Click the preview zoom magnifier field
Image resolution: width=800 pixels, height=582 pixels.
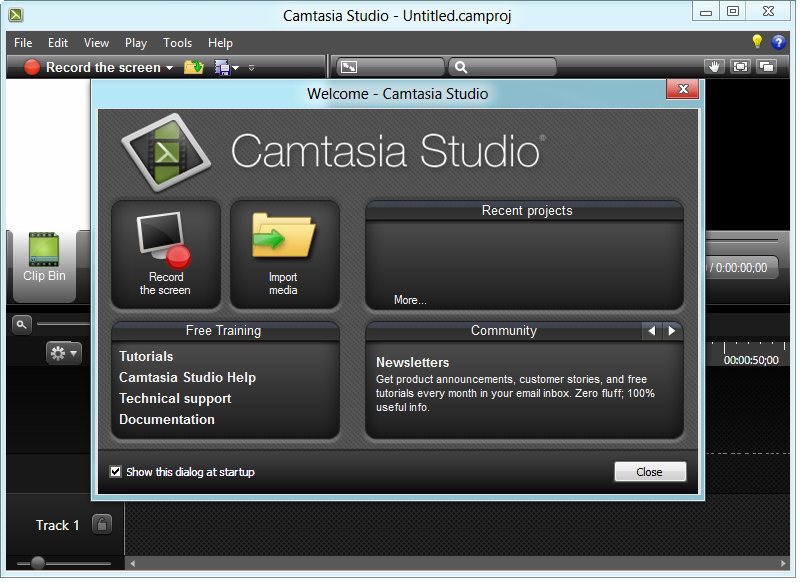click(x=502, y=67)
